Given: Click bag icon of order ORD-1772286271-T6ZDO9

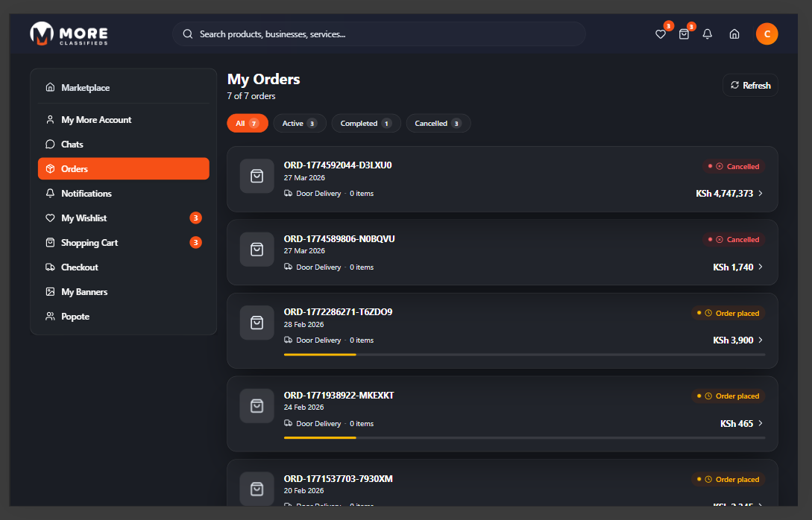Looking at the screenshot, I should [x=257, y=323].
